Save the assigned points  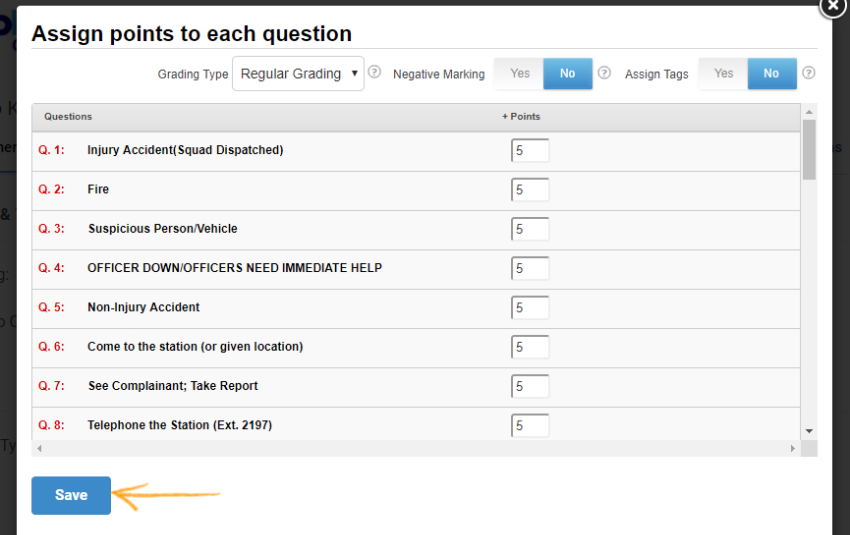(71, 495)
